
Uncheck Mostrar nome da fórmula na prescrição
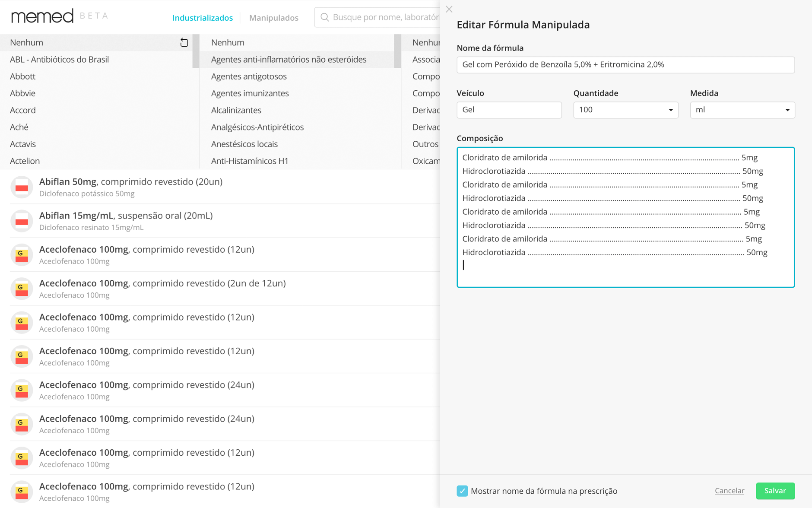pyautogui.click(x=462, y=491)
